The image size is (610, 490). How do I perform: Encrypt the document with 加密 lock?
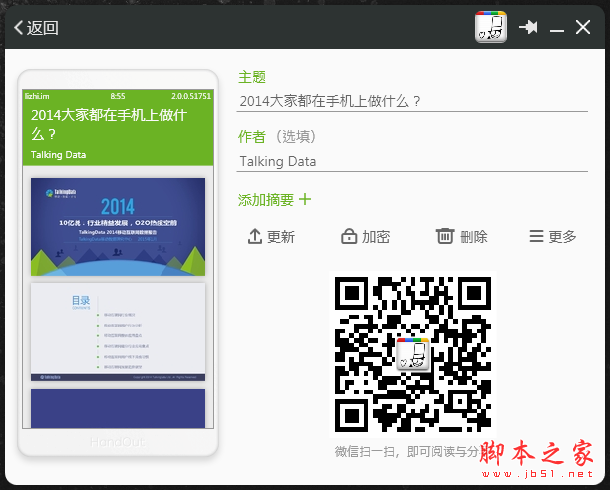pyautogui.click(x=365, y=236)
